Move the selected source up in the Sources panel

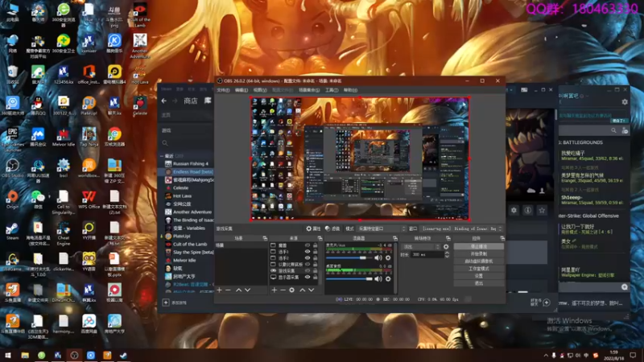303,290
